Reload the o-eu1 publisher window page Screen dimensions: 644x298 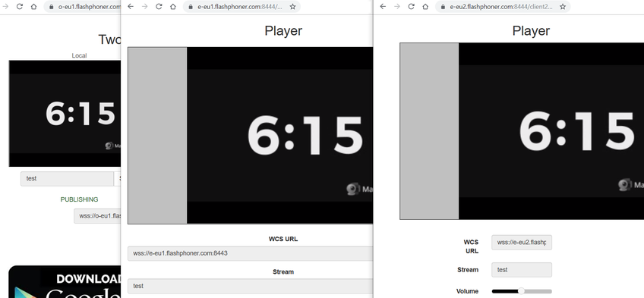[19, 7]
